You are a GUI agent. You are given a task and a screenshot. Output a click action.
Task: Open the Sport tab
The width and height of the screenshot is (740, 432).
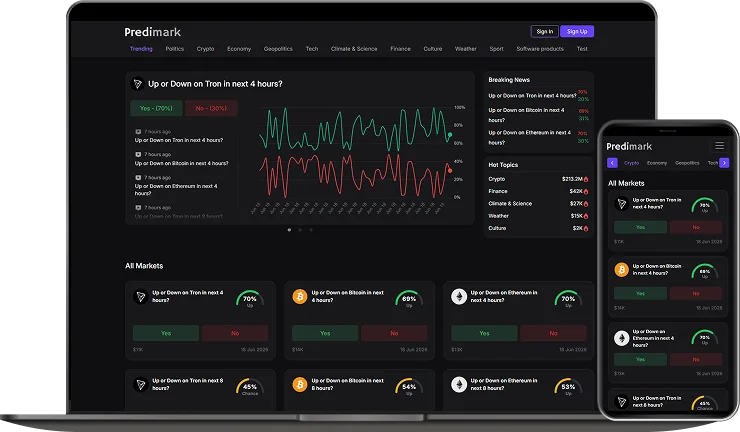496,49
